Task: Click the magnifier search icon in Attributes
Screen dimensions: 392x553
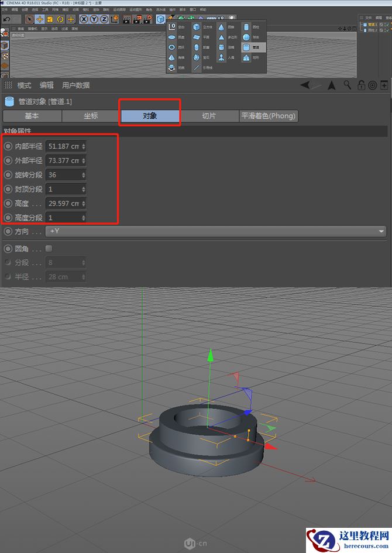Action: 348,85
